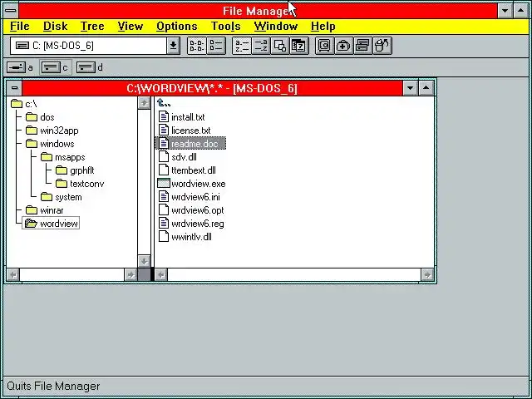Select sdv.dll file
Viewport: 532px width, 399px height.
[x=178, y=157]
